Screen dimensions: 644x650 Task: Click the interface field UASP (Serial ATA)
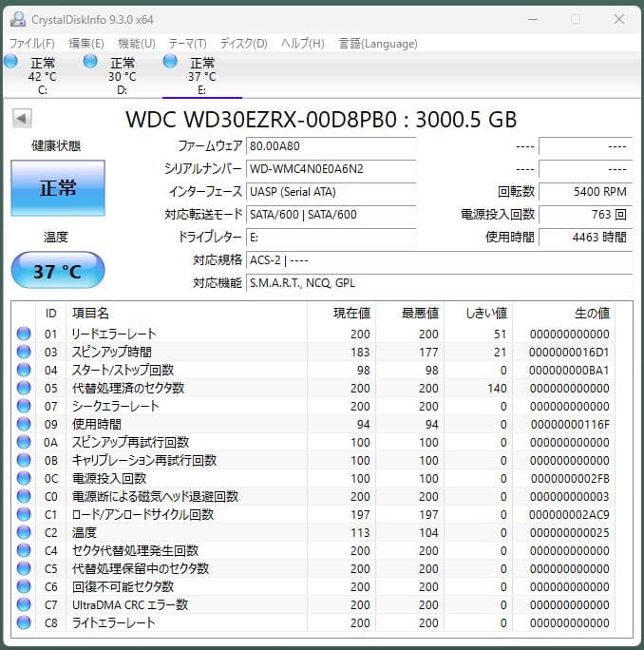point(331,192)
